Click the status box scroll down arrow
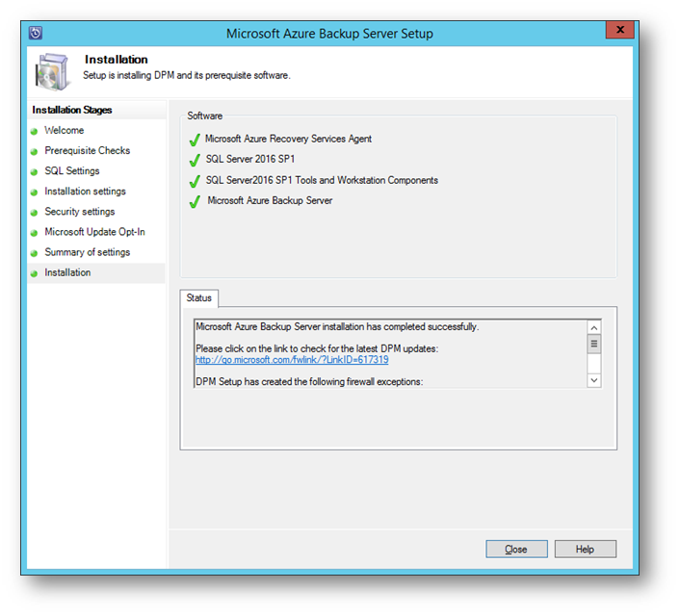This screenshot has height=616, width=680. [594, 380]
